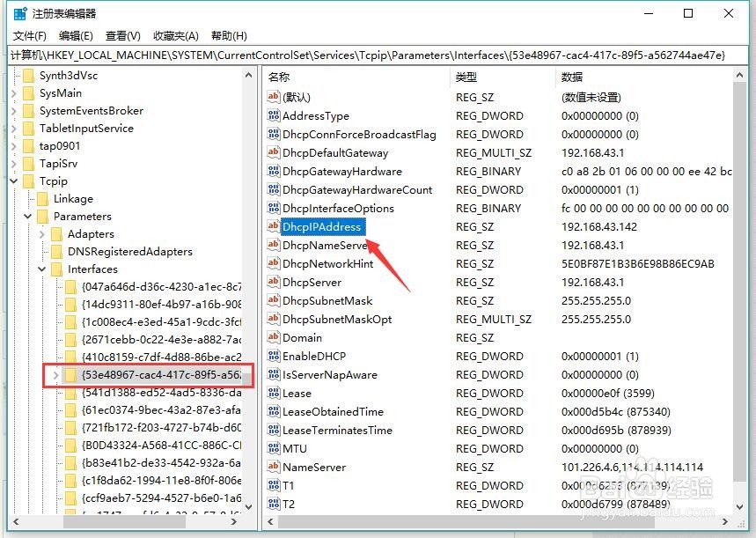Select the {047a646d-d36c-4230 interface key

tap(162, 287)
